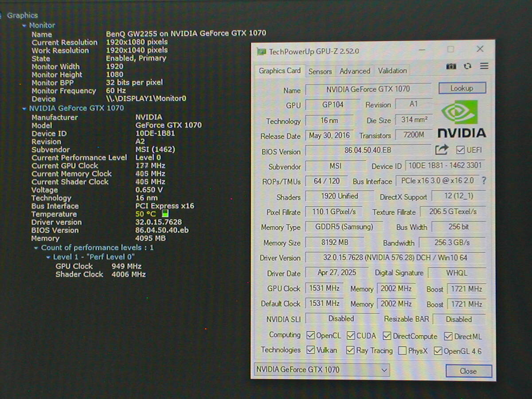
Task: Take a GPU-Z screenshot with camera icon
Action: (x=451, y=66)
